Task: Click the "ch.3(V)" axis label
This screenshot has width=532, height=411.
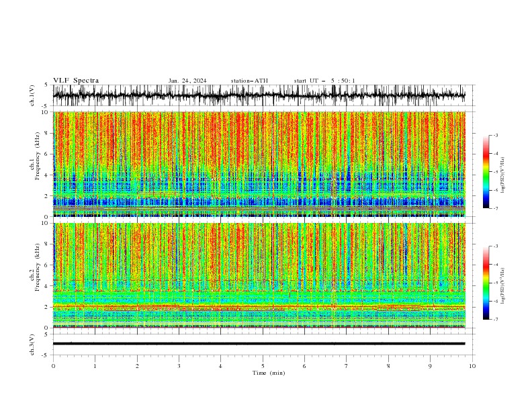Action: [32, 345]
